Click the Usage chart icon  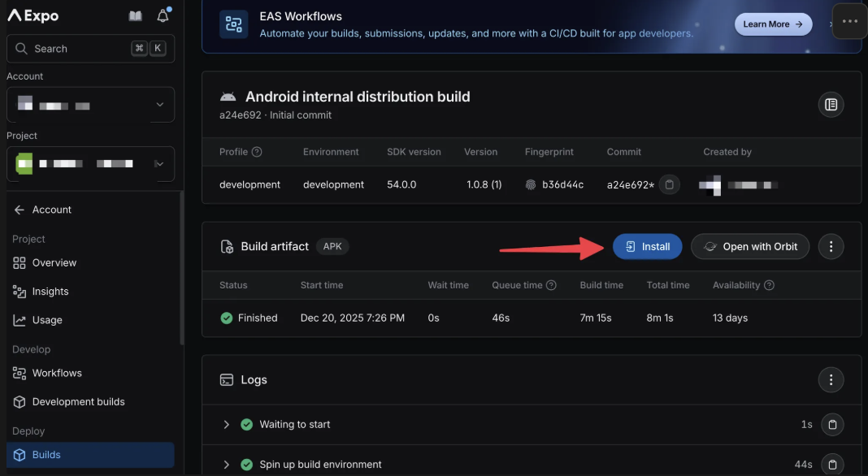tap(20, 321)
